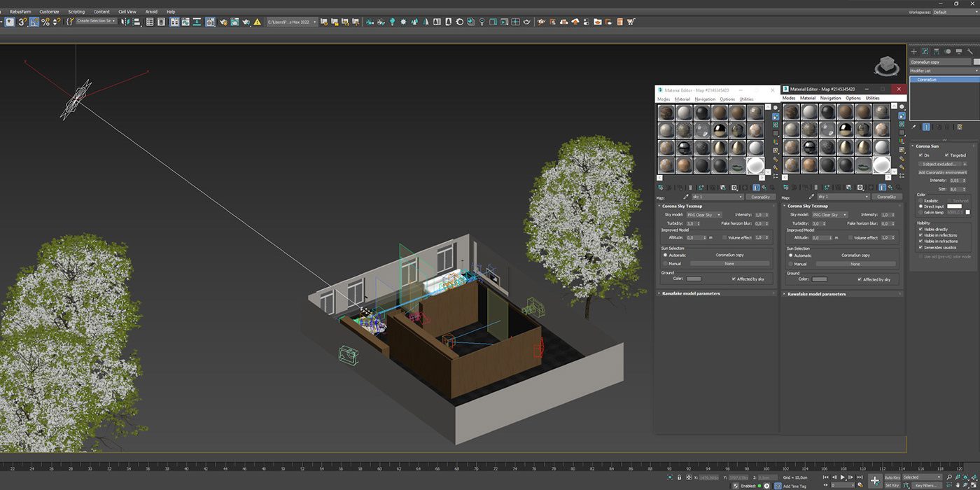
Task: Enable the Auto Key button
Action: [x=892, y=477]
